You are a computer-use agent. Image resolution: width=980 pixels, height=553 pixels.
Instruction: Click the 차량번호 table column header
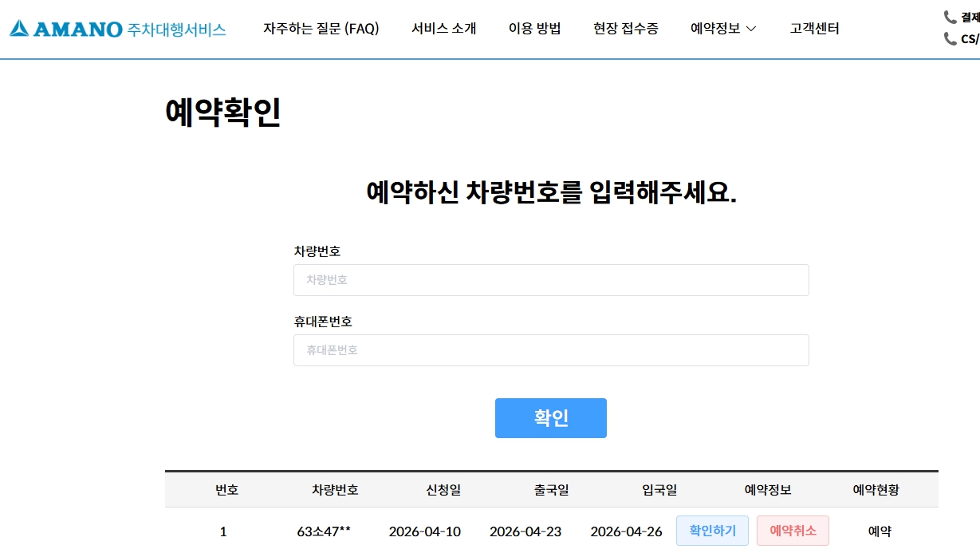335,490
